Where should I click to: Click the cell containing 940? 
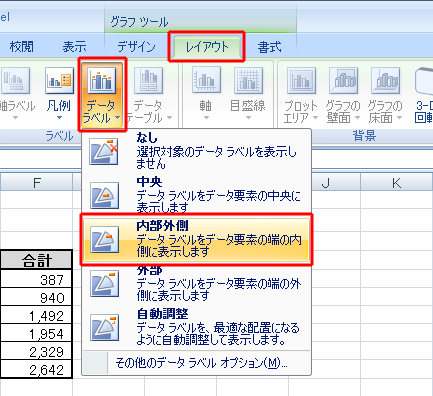[x=36, y=297]
